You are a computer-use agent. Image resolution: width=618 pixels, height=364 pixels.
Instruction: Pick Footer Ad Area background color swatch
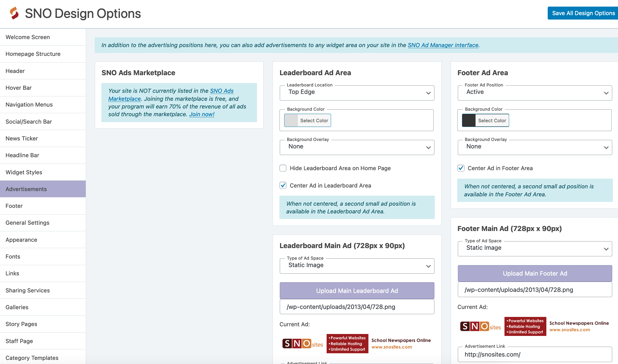tap(485, 120)
